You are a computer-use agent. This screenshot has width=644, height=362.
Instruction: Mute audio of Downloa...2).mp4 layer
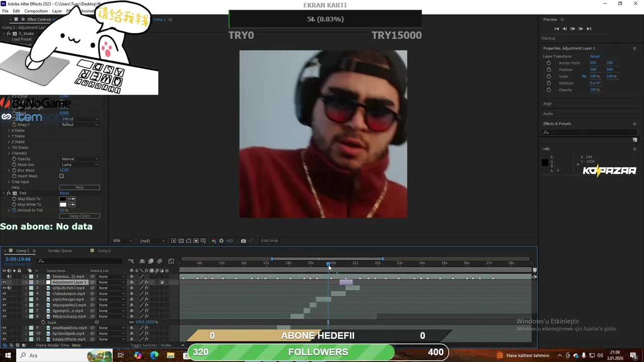(9, 277)
